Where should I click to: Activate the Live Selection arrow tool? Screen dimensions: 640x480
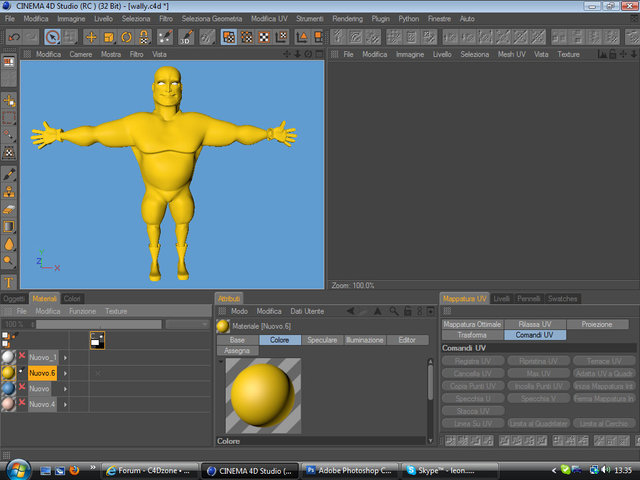(53, 37)
